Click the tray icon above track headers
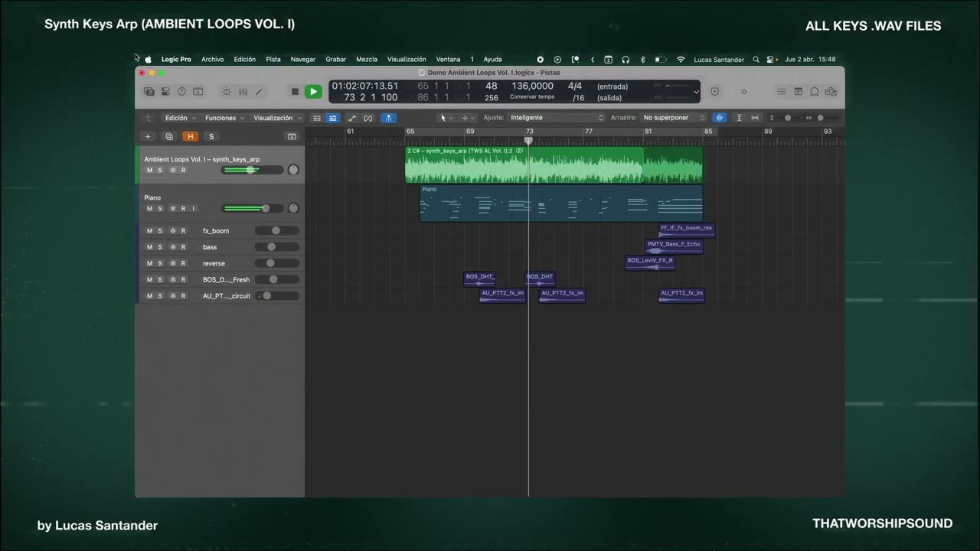Image resolution: width=980 pixels, height=551 pixels. 292,136
